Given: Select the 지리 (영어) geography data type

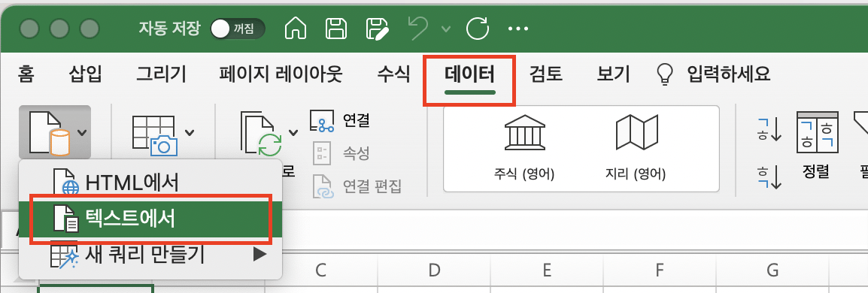Looking at the screenshot, I should 636,148.
